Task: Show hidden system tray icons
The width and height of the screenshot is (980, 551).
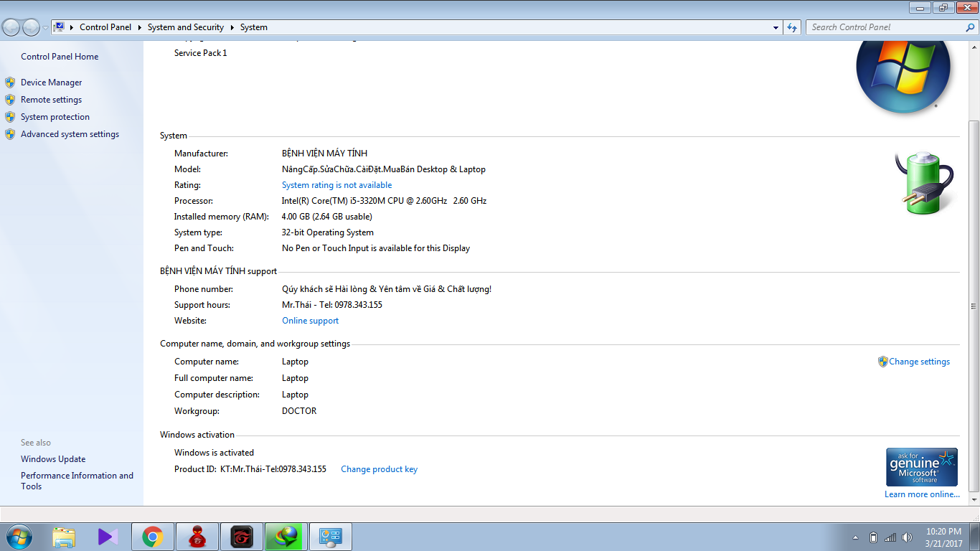Action: [x=855, y=537]
